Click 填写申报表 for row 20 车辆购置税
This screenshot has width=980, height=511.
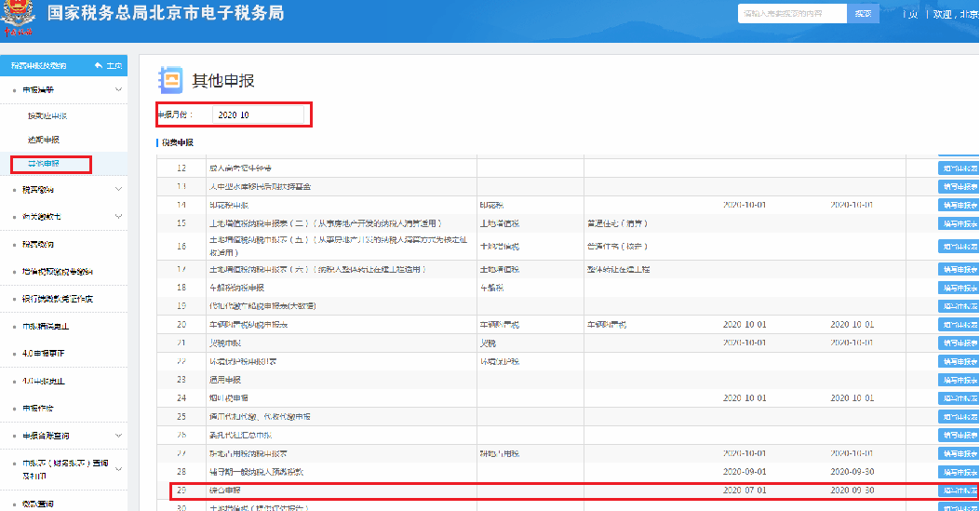tap(960, 325)
